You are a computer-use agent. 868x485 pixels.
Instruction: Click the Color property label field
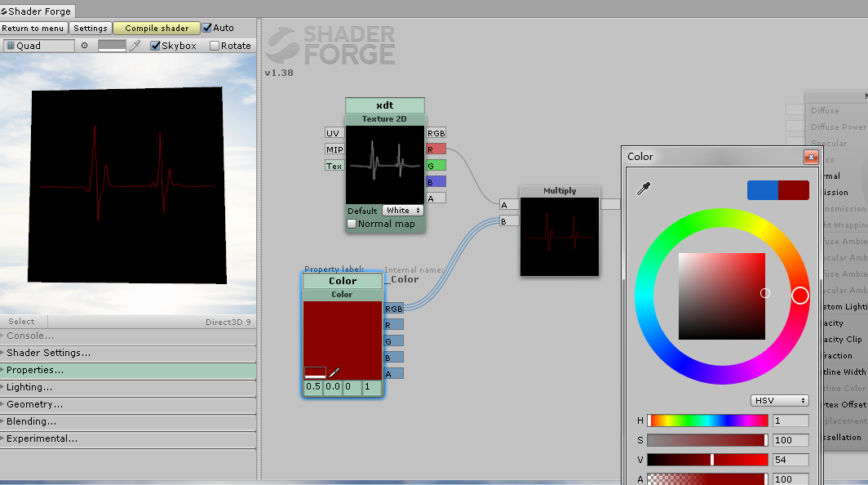pos(343,281)
